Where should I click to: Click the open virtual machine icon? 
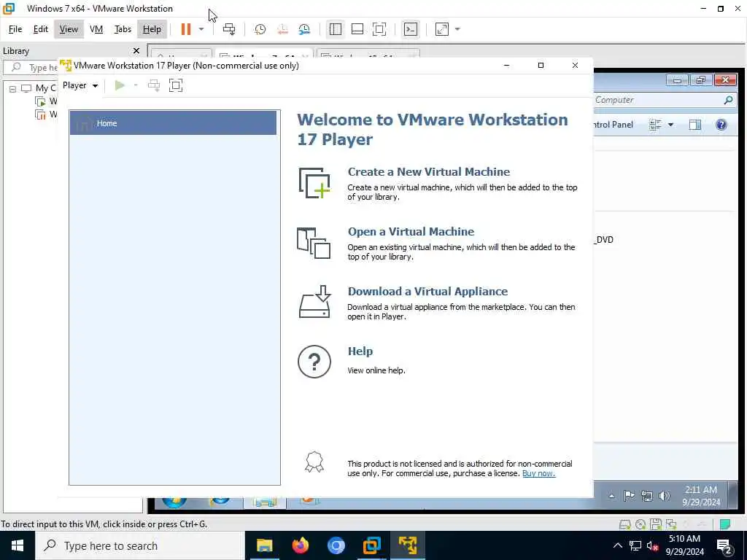(x=314, y=243)
